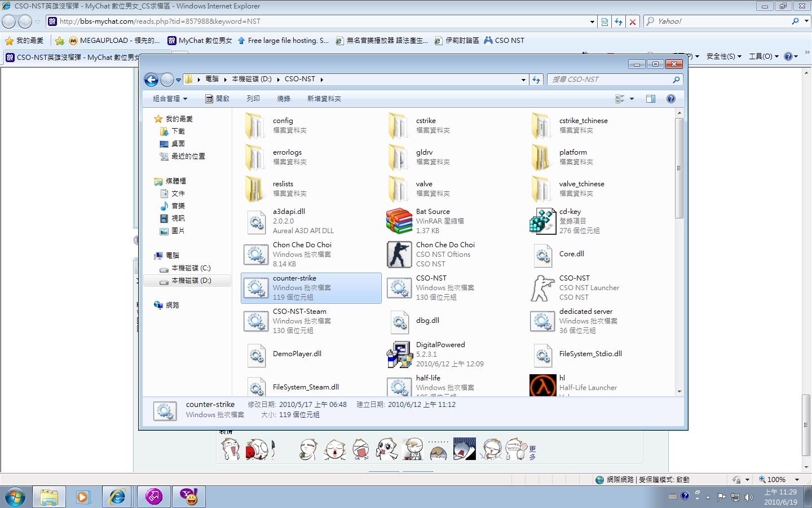Open the 我的最愛 favorites button in IE

coord(24,41)
